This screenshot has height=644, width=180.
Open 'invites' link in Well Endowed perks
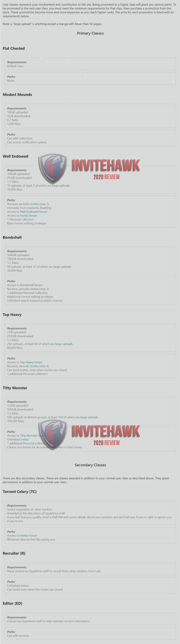34,204
